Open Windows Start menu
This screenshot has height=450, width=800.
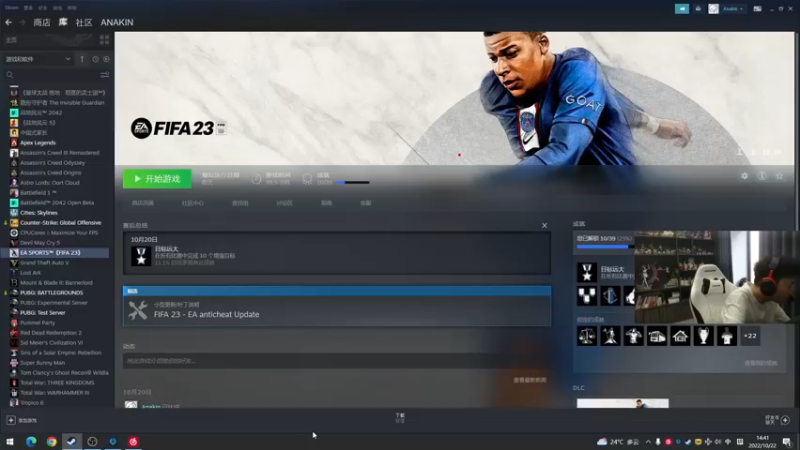(9, 441)
